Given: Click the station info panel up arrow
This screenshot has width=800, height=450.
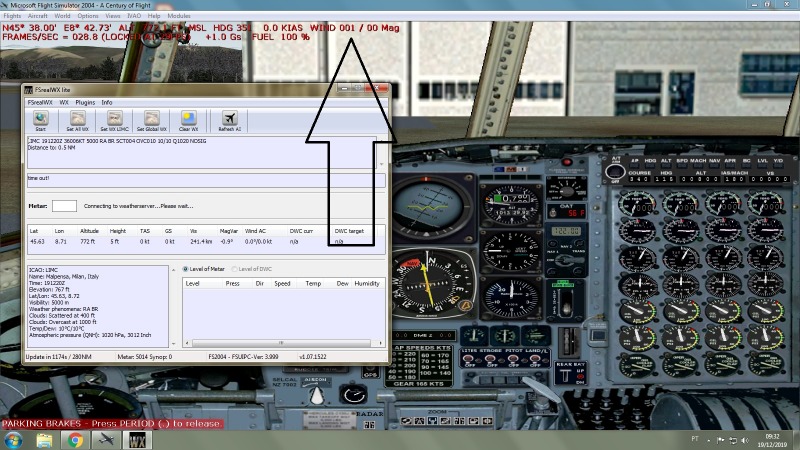Looking at the screenshot, I should pyautogui.click(x=173, y=270).
